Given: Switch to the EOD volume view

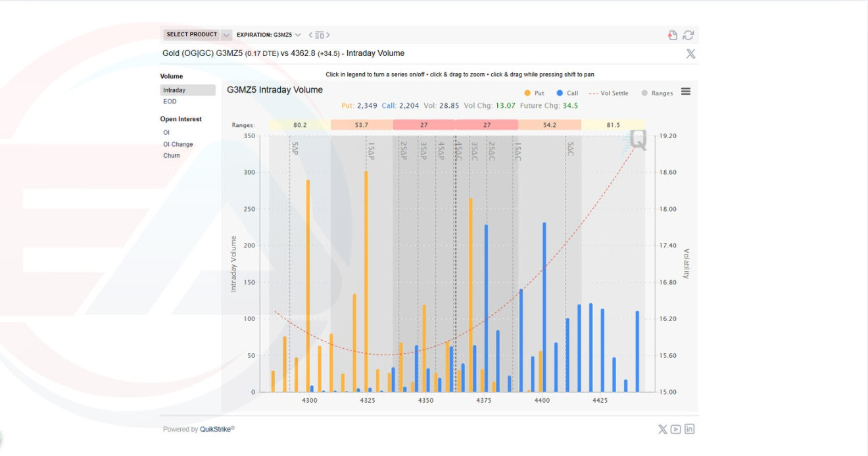Looking at the screenshot, I should (x=170, y=101).
